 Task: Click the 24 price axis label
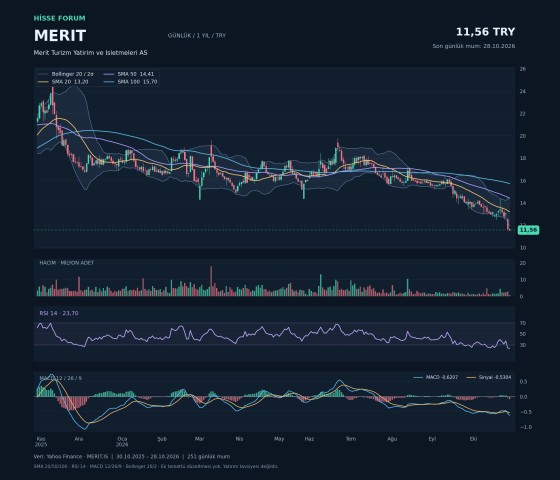(522, 91)
